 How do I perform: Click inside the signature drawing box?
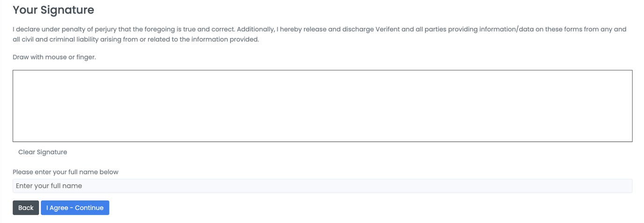tap(322, 106)
